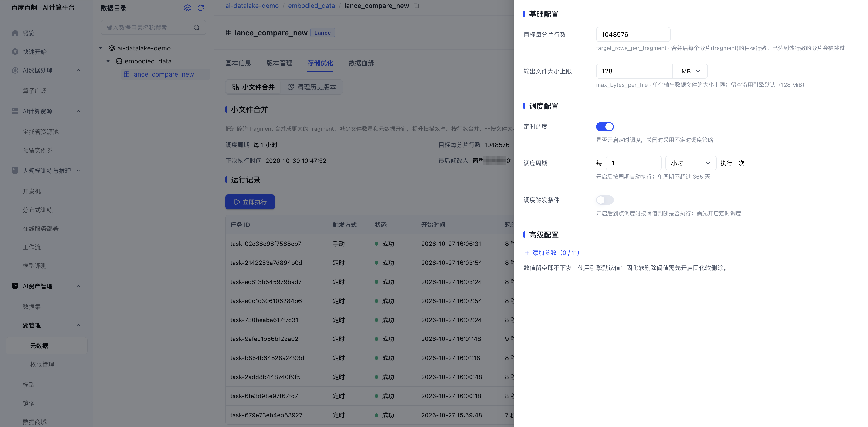Select the 小文件合并 sub-tab
Screen dimensions: 868x427
pos(253,87)
